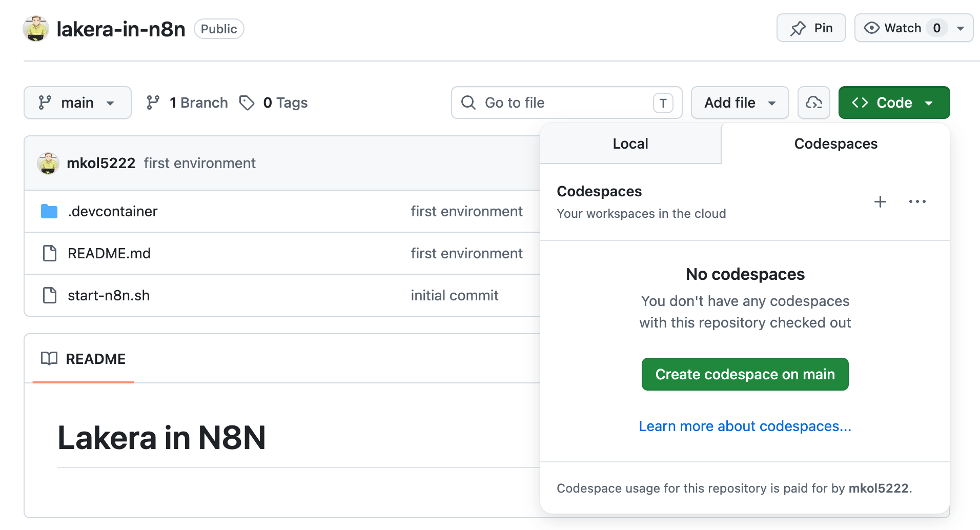This screenshot has width=980, height=530.
Task: Toggle the green Code dropdown button
Action: (x=894, y=103)
